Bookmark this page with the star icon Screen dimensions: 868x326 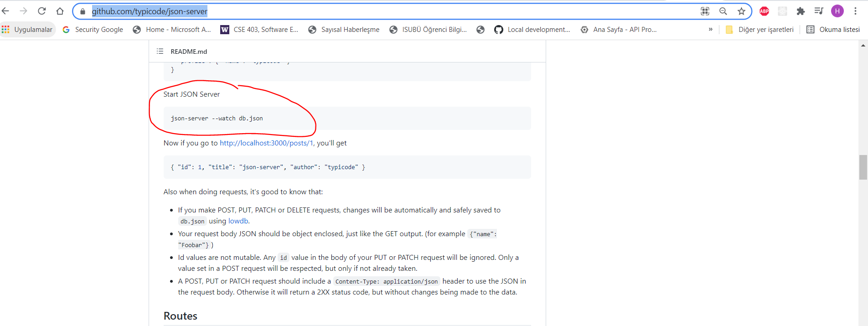741,11
